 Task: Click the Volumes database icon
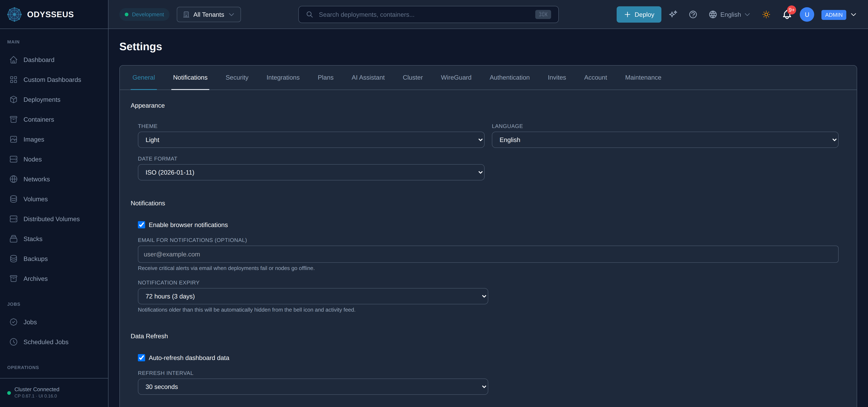pyautogui.click(x=14, y=199)
